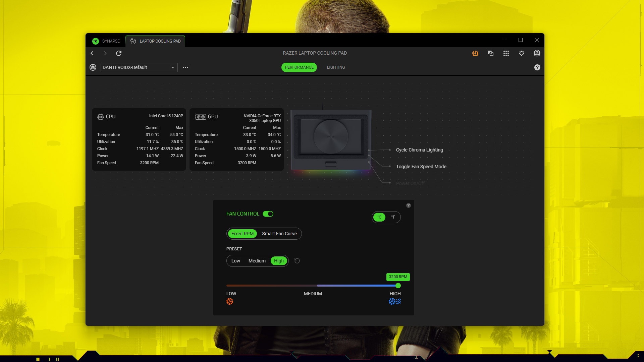This screenshot has width=644, height=362.
Task: Click Intel Core i5 1240P text
Action: coord(166,116)
